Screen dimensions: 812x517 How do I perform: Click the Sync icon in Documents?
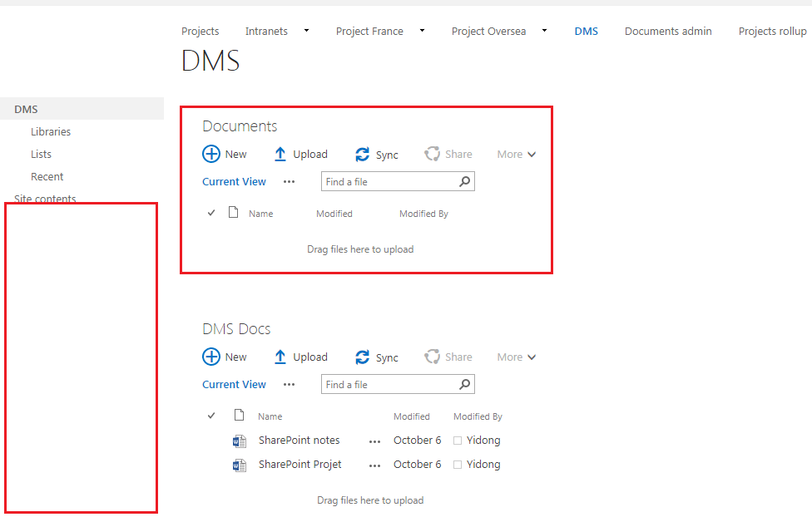[x=363, y=155]
